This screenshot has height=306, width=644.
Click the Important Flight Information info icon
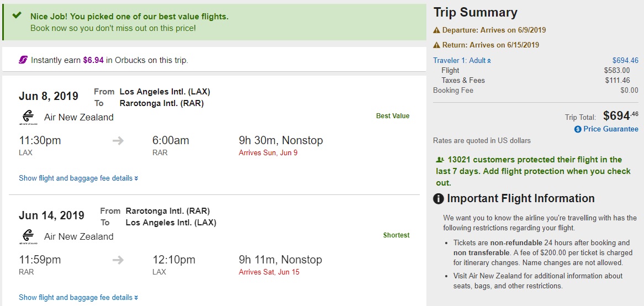[x=439, y=199]
